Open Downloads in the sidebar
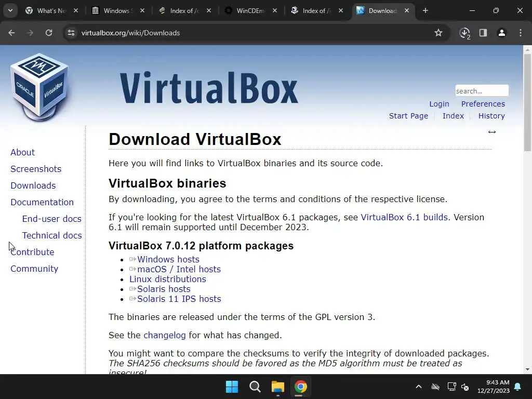This screenshot has width=532, height=399. pyautogui.click(x=33, y=185)
